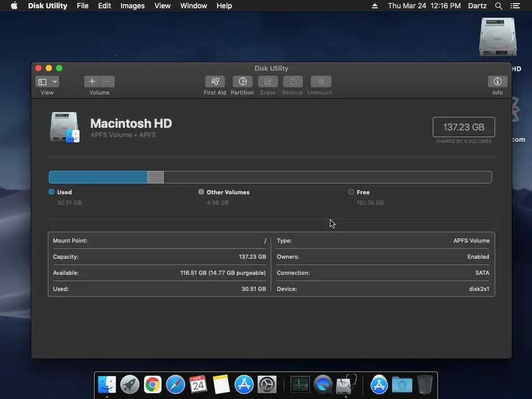Screen dimensions: 532x399
Task: Click "APFS Volume • APFS" subtitle
Action: [123, 135]
